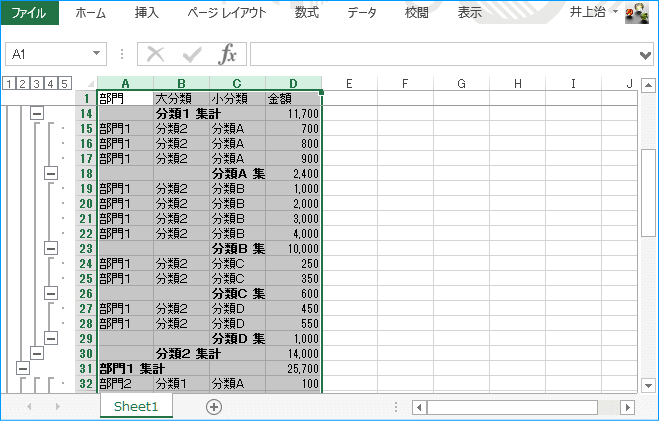
Task: Select the cell with 10,000
Action: 293,248
